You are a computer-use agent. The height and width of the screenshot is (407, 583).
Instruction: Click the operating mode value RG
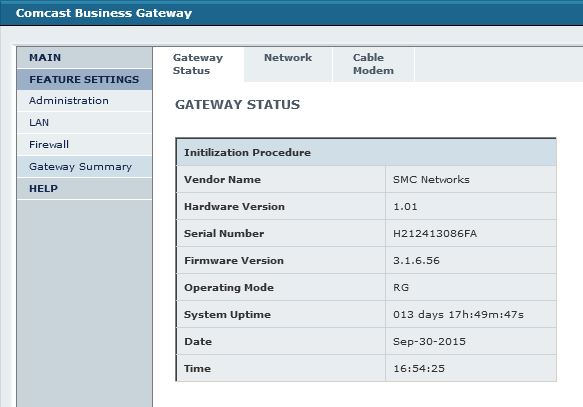(401, 288)
